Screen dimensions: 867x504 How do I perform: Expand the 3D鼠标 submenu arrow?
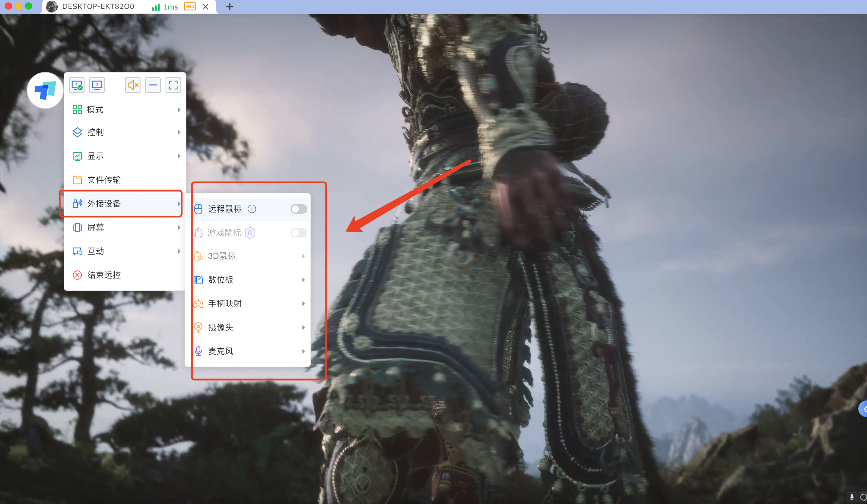[303, 256]
